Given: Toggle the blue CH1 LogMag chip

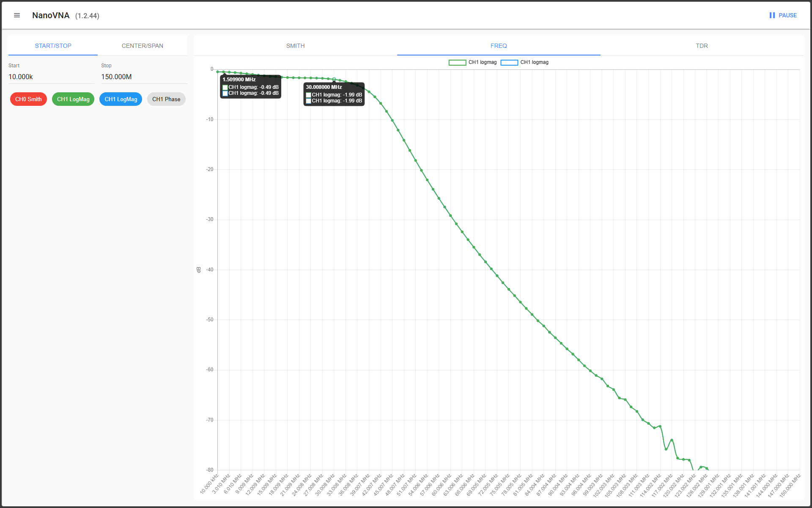Looking at the screenshot, I should (121, 99).
